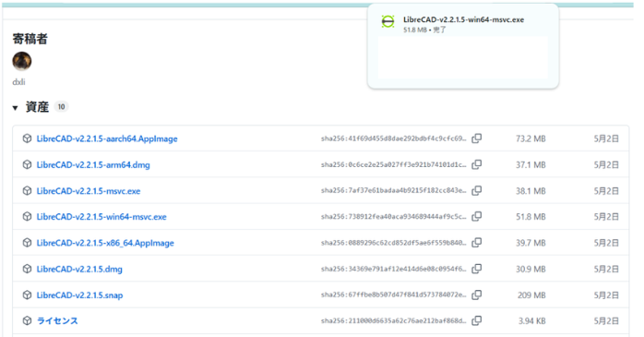The height and width of the screenshot is (337, 644).
Task: Click package icon beside arm64.dmg
Action: point(27,164)
